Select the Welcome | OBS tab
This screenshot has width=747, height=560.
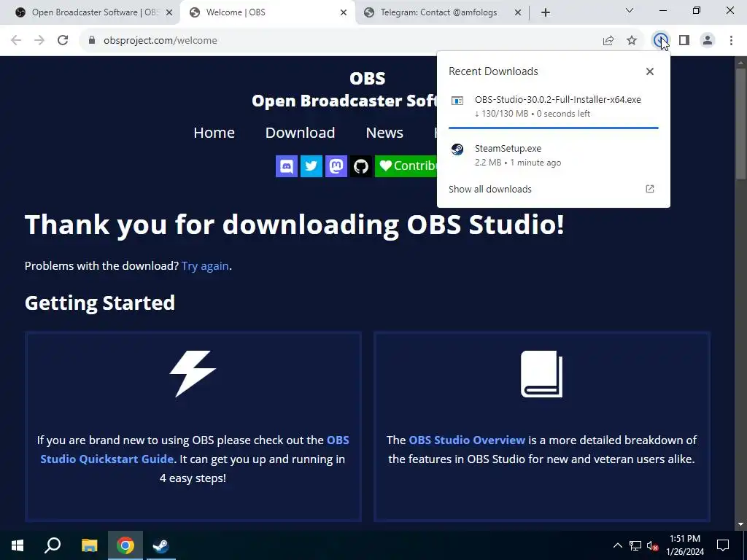267,12
